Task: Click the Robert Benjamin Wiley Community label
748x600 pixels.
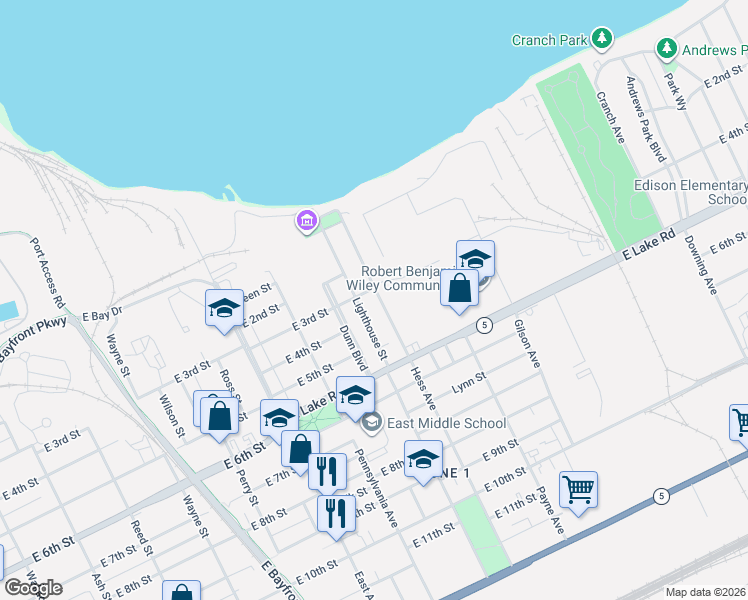Action: [x=400, y=279]
